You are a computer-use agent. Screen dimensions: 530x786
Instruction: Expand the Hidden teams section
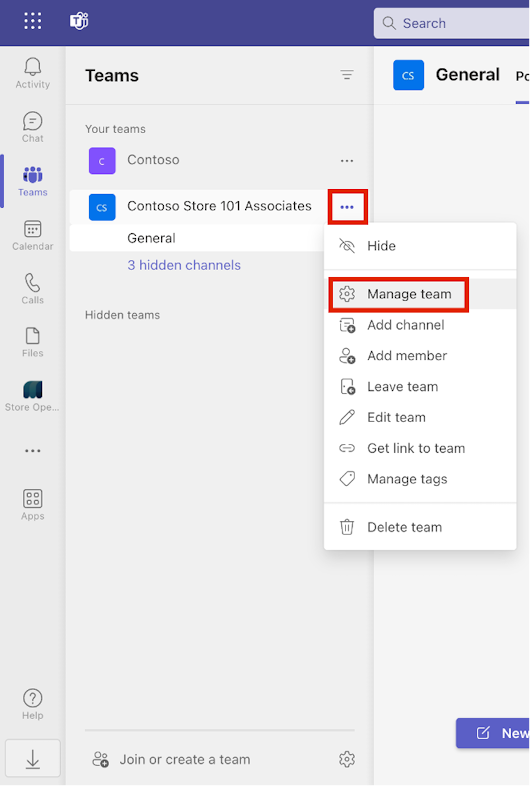122,315
